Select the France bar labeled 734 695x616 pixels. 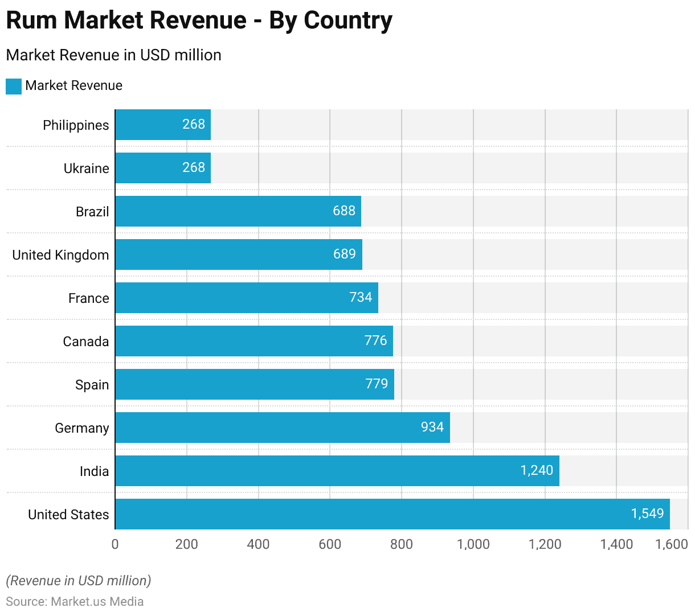point(247,298)
